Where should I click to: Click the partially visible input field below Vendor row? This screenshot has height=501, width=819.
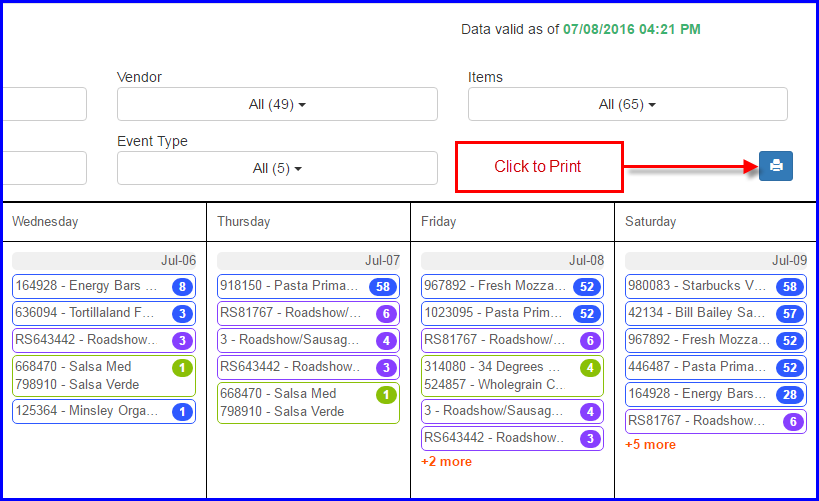point(43,168)
